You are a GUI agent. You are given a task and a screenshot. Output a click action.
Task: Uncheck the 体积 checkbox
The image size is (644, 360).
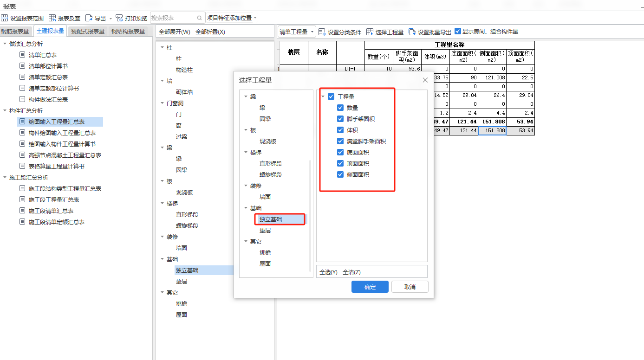point(340,130)
